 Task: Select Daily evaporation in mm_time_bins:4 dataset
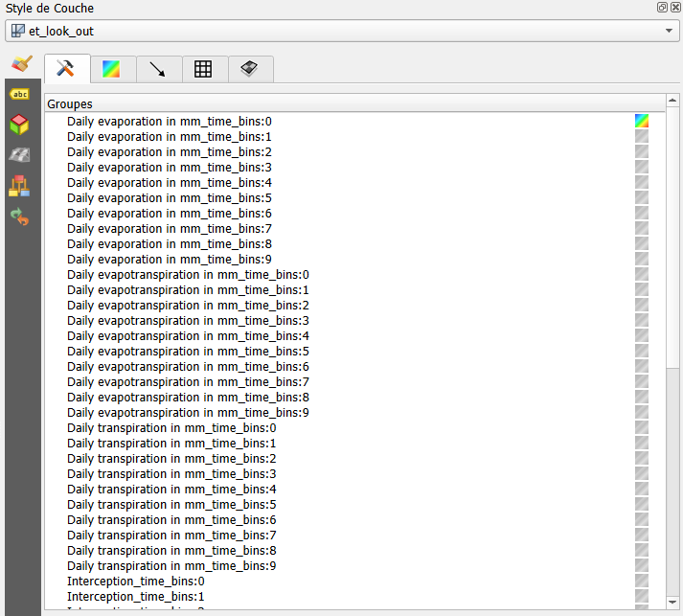point(169,183)
